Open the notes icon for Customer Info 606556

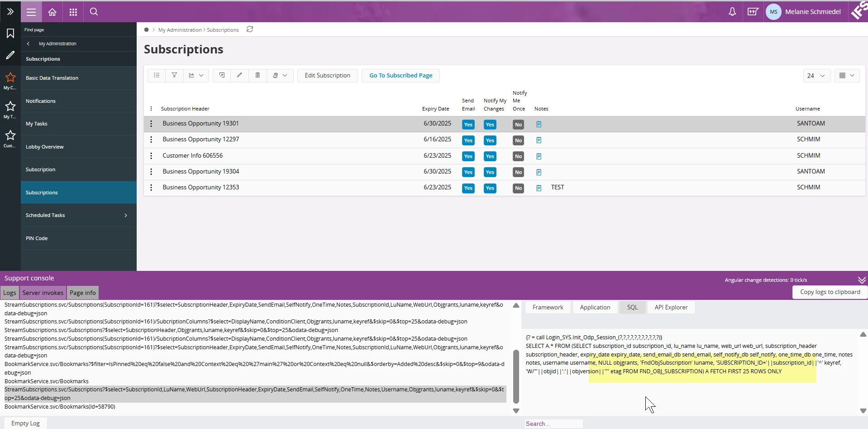click(539, 156)
